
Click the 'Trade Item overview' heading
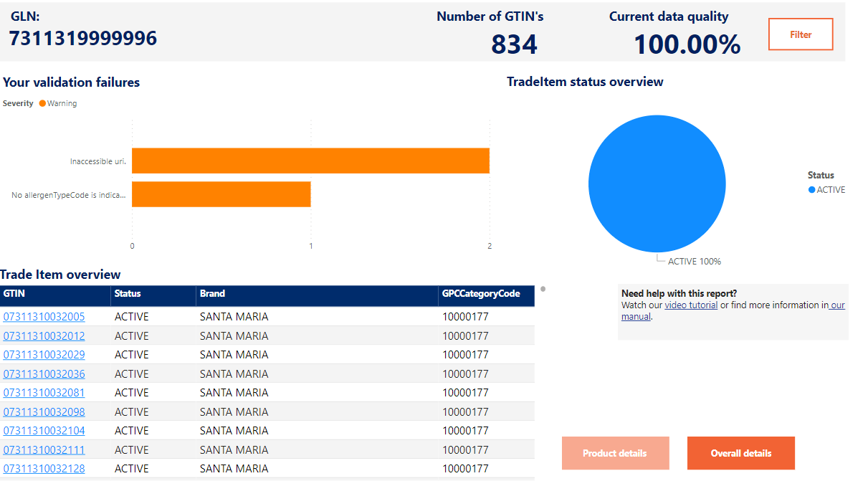pyautogui.click(x=60, y=275)
